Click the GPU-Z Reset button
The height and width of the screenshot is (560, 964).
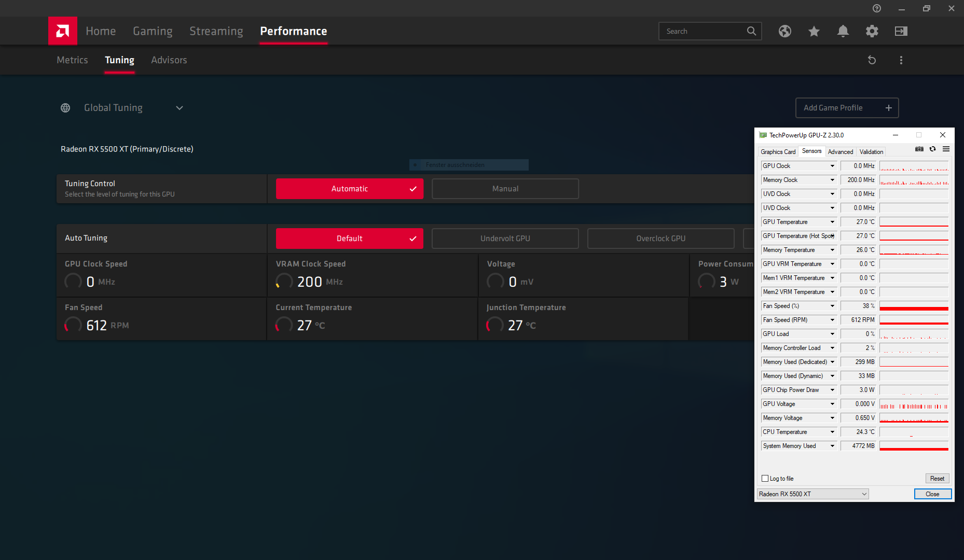937,479
